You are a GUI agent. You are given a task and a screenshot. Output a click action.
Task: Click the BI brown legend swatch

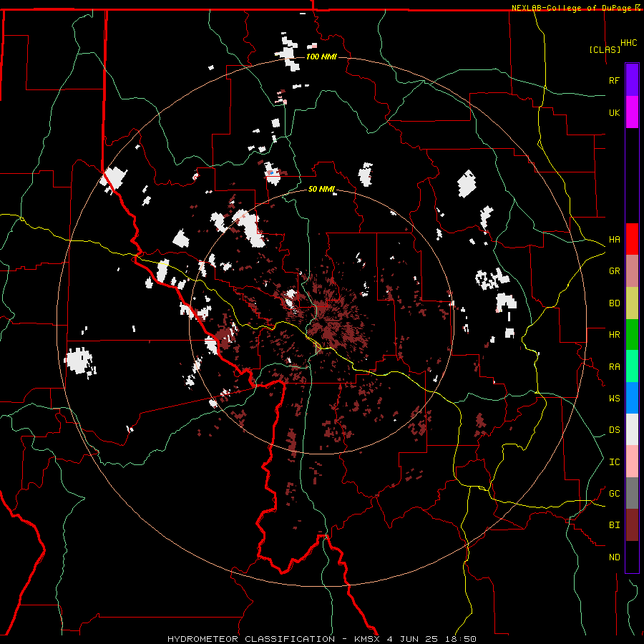tap(632, 525)
